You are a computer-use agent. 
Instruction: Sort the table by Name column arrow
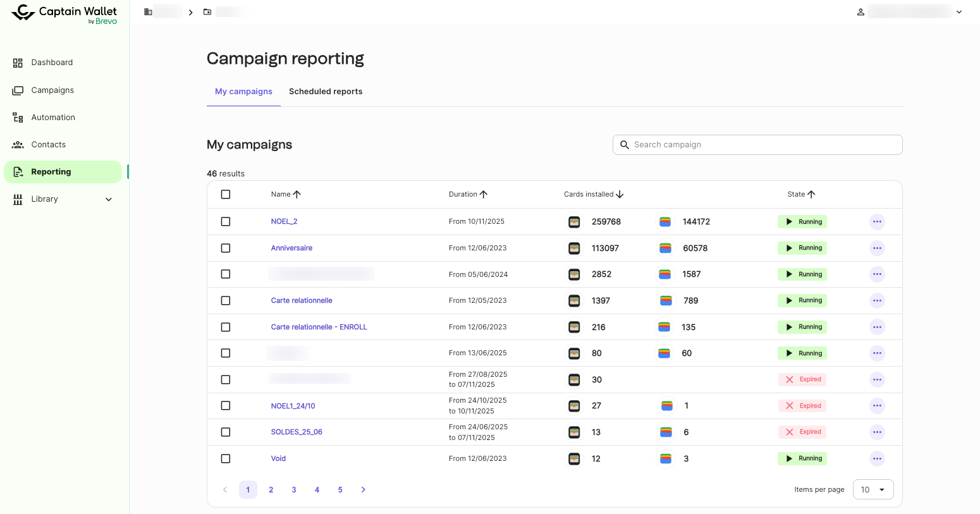click(x=297, y=195)
